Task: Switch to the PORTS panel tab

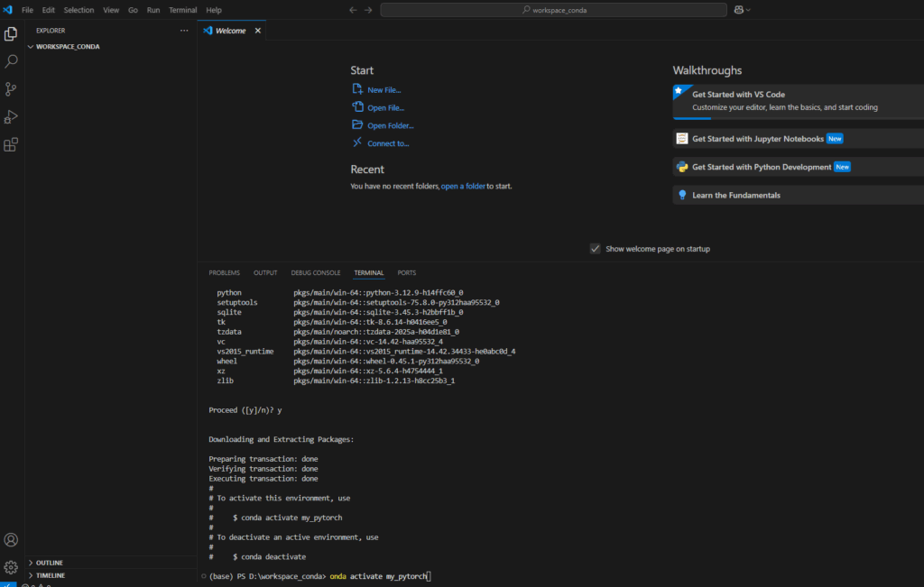Action: 407,272
